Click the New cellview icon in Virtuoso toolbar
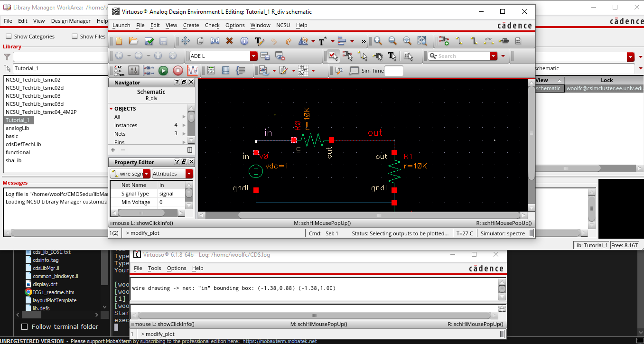Screen dimensions: 644x344 click(x=119, y=41)
